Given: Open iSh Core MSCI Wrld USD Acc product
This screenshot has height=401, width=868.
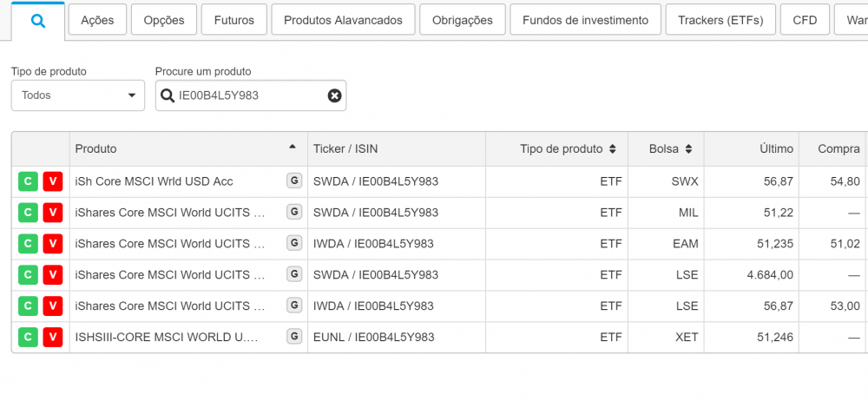Looking at the screenshot, I should pos(155,181).
